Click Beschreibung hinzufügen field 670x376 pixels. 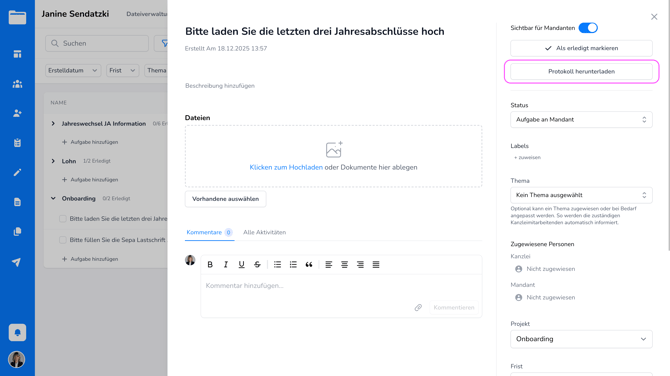[220, 86]
